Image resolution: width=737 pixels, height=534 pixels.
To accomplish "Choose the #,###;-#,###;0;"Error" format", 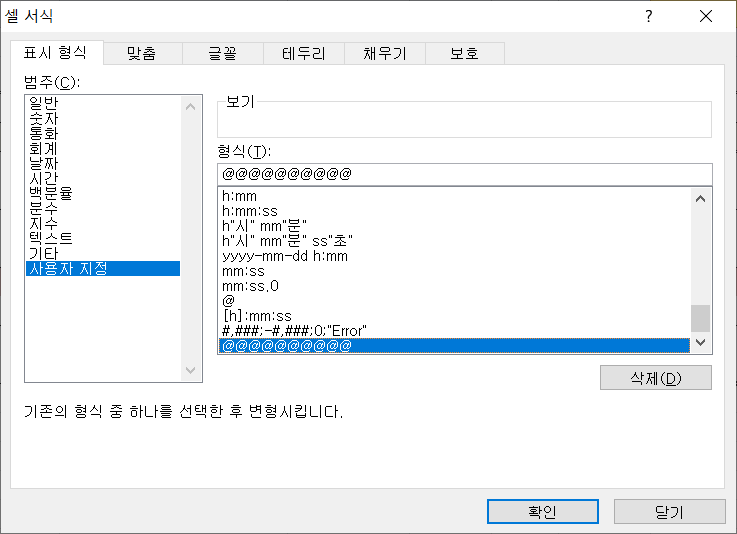I will tap(455, 331).
